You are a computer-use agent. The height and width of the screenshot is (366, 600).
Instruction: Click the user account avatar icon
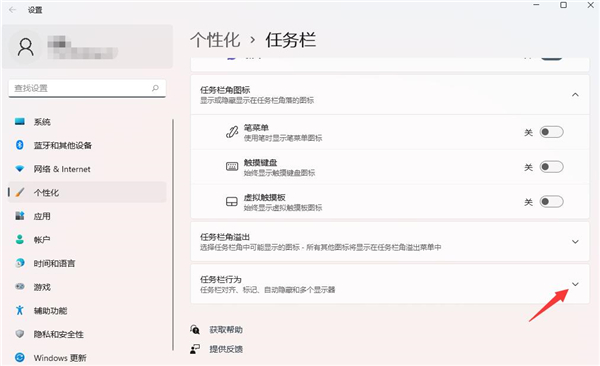(26, 47)
